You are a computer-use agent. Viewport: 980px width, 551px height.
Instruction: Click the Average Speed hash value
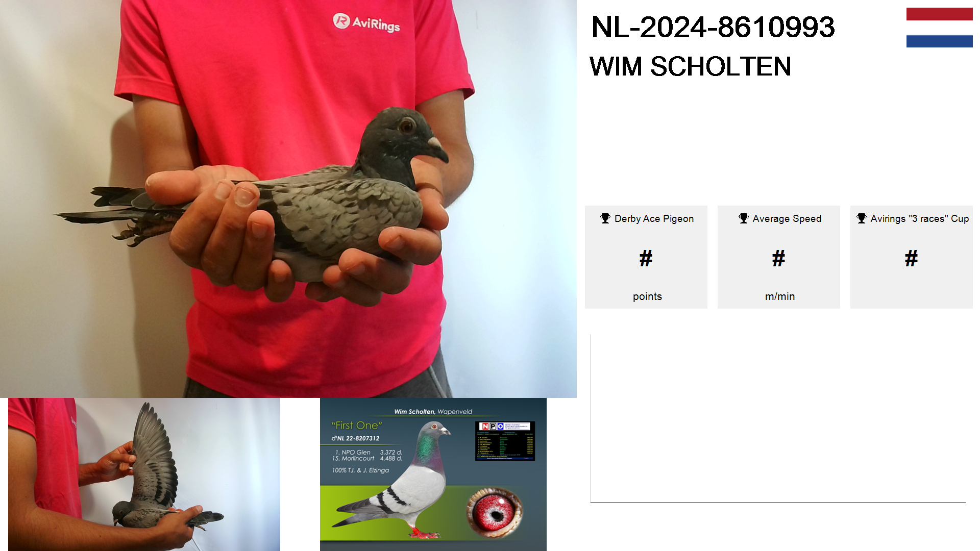tap(779, 259)
